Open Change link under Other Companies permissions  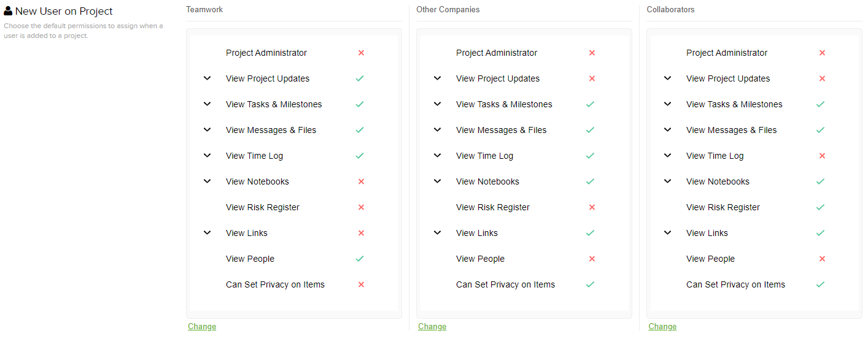(432, 327)
